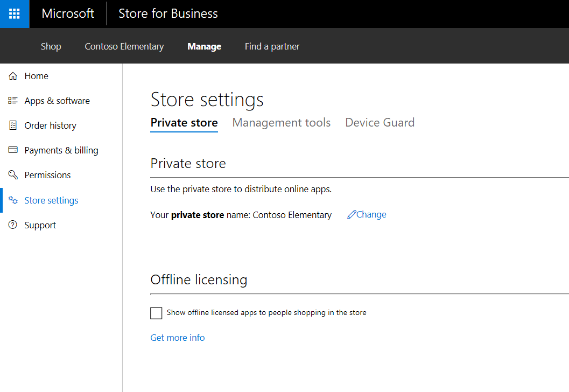Click the Get more info link
Screen dimensions: 569x392
click(178, 338)
